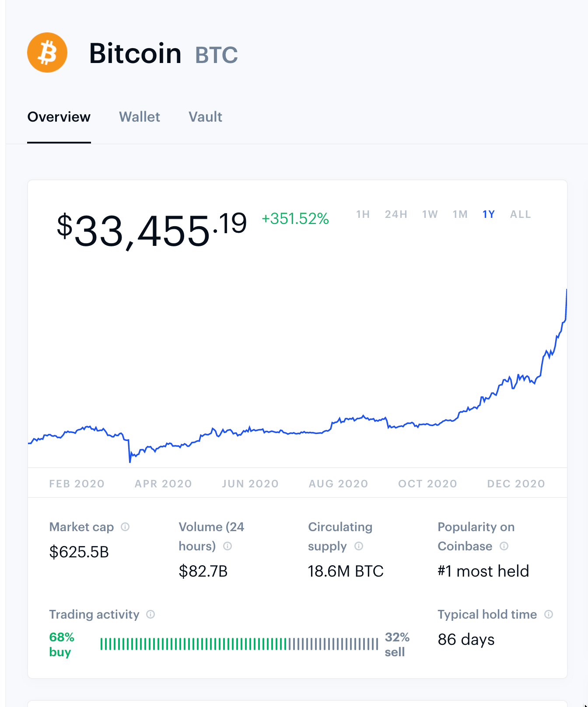Open the Typical hold time info tooltip
The width and height of the screenshot is (588, 707).
coord(549,615)
